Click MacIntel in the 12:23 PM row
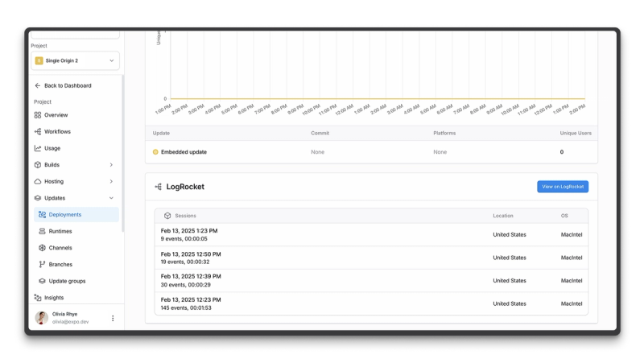Viewport: 644px width, 363px height. pyautogui.click(x=572, y=303)
